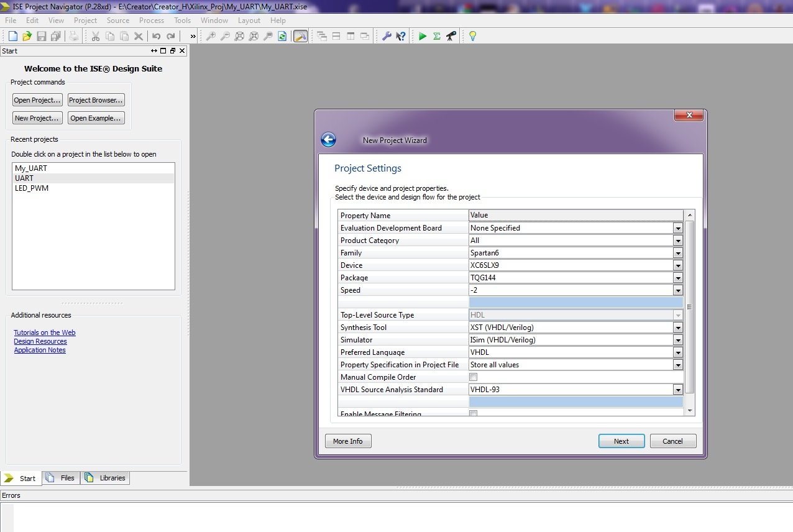Click the green Run process arrow icon
The image size is (793, 532).
[423, 37]
